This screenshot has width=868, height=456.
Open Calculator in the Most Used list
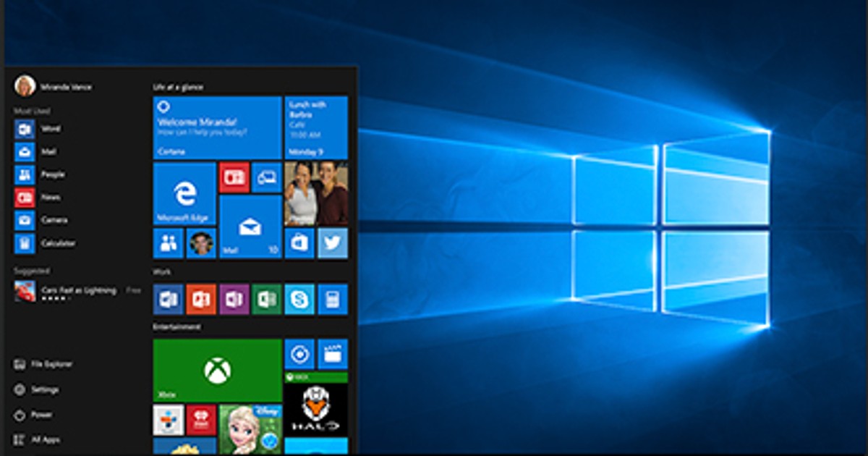click(45, 243)
